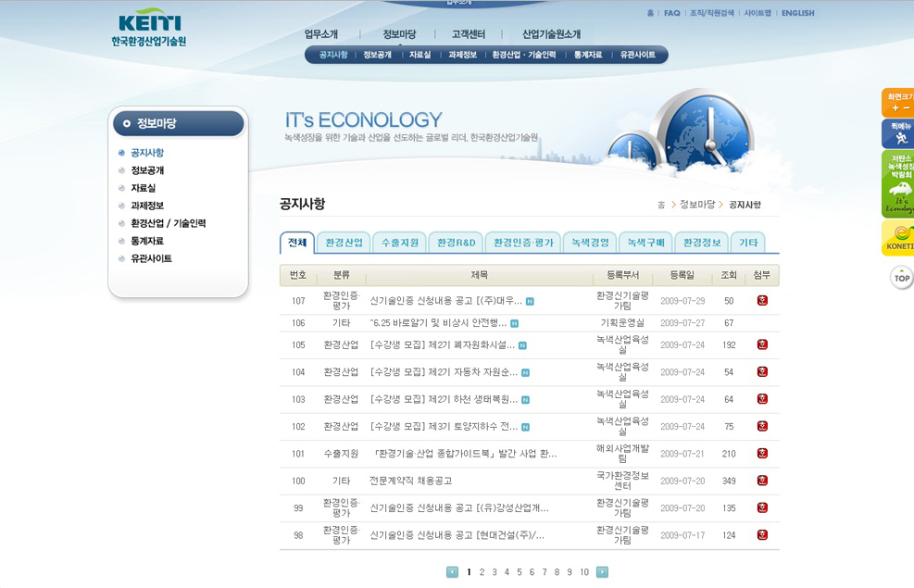Download attachment for post number 98
Viewport: 914px width, 588px height.
coord(762,534)
